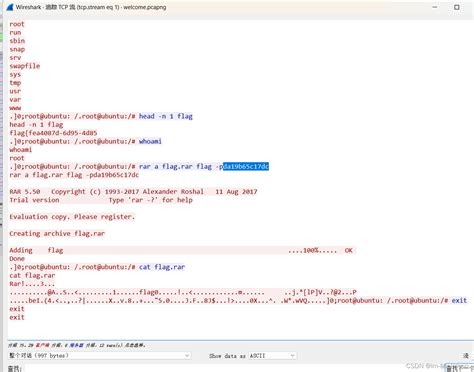Click the Wireshark fin icon in title bar

(9, 7)
